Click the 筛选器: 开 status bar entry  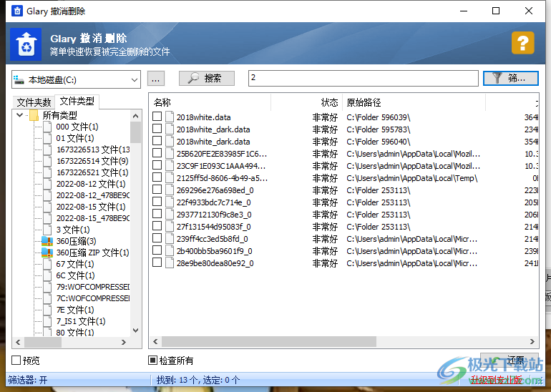(x=28, y=380)
